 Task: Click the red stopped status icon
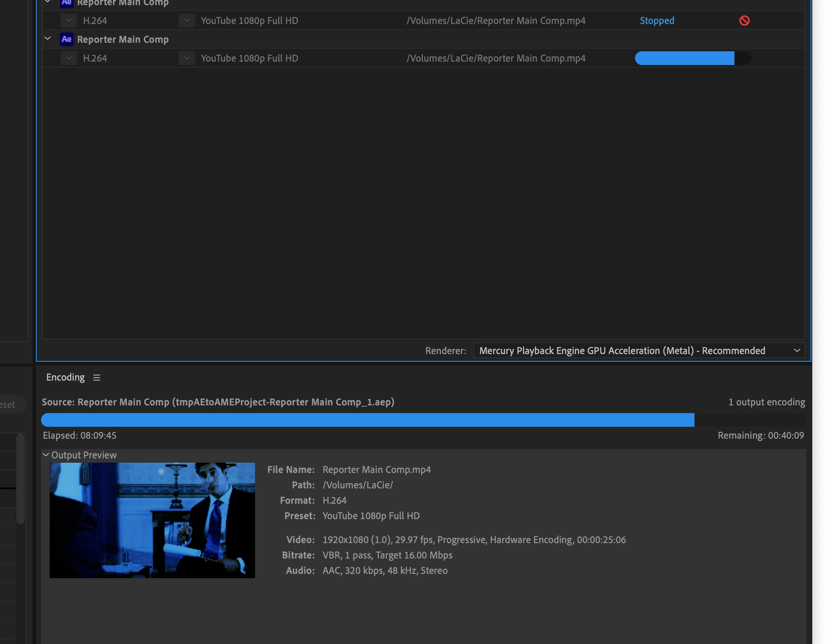[744, 21]
